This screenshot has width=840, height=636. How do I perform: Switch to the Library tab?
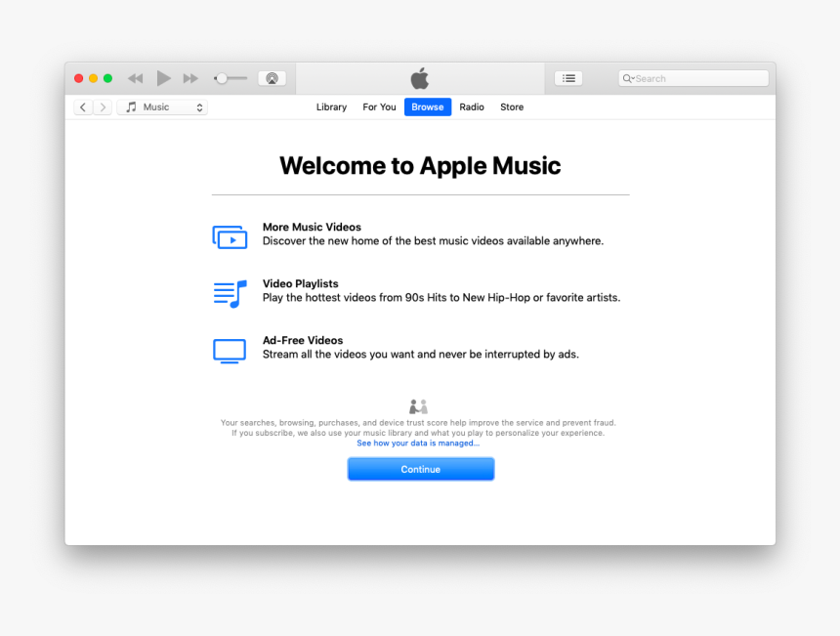pos(331,106)
